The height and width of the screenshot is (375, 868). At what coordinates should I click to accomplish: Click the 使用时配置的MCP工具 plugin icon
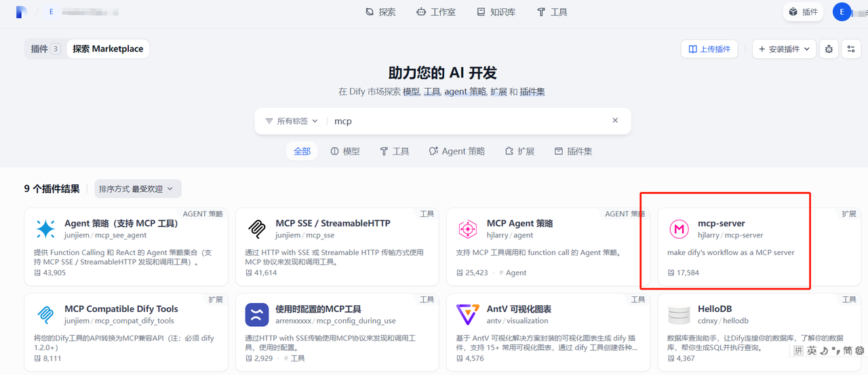click(257, 315)
